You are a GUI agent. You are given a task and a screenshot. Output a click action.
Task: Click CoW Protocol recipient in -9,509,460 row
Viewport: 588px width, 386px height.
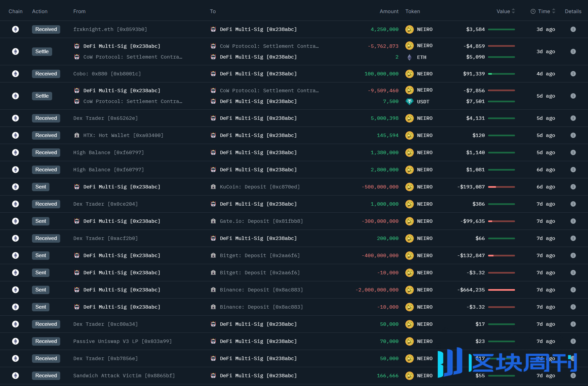(269, 91)
